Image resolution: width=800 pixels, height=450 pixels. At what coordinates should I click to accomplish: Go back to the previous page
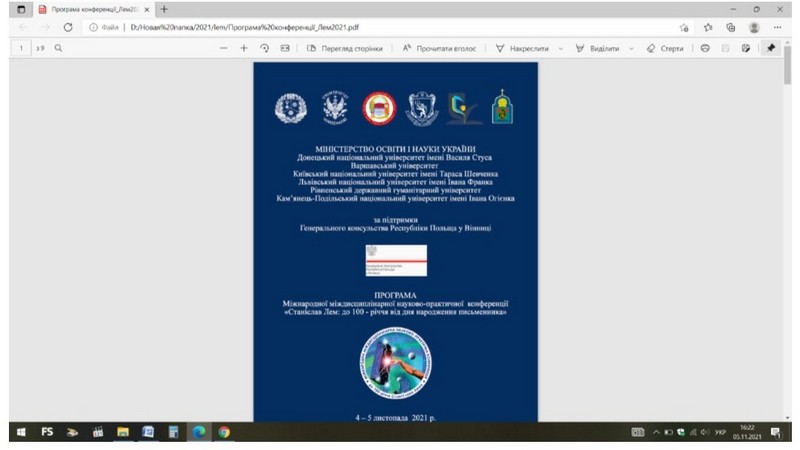click(23, 28)
